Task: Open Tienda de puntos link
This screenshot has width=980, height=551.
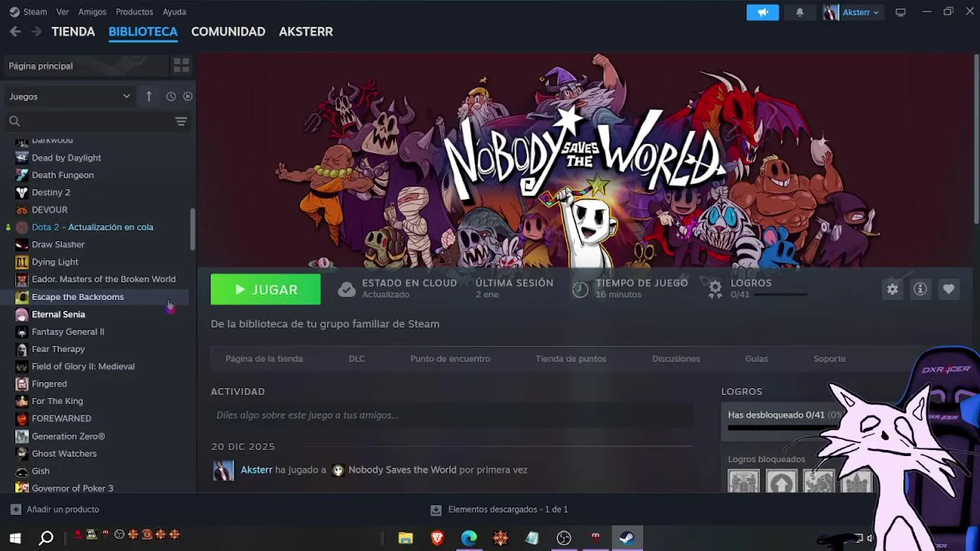Action: point(571,359)
